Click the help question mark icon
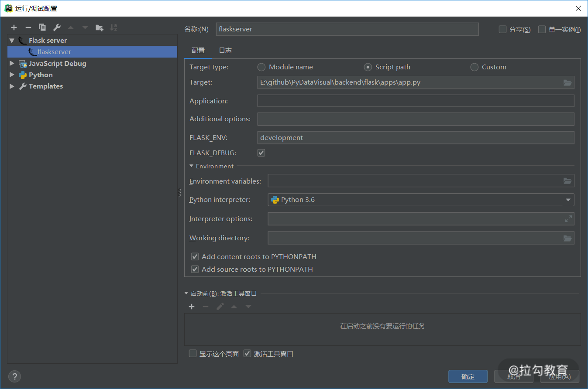The height and width of the screenshot is (389, 588). pyautogui.click(x=14, y=376)
